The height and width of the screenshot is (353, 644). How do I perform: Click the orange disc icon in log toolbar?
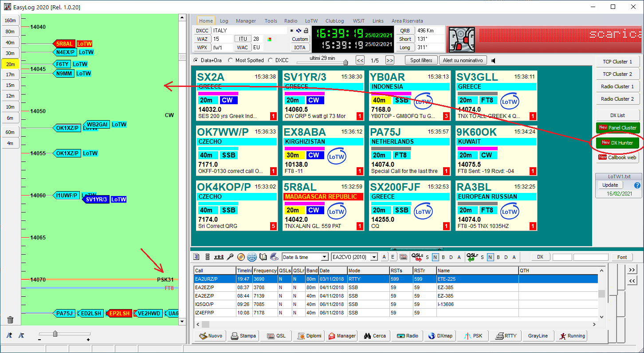[x=241, y=257]
